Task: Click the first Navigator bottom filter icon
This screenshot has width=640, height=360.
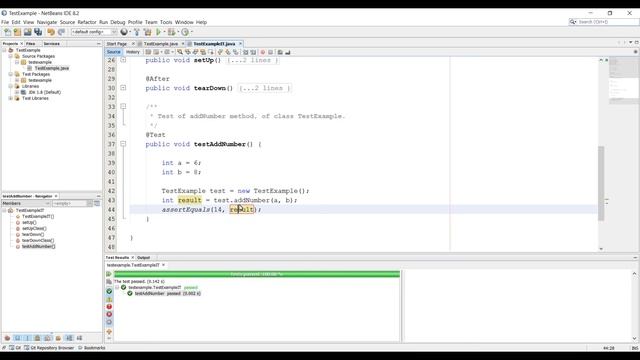Action: pos(7,338)
